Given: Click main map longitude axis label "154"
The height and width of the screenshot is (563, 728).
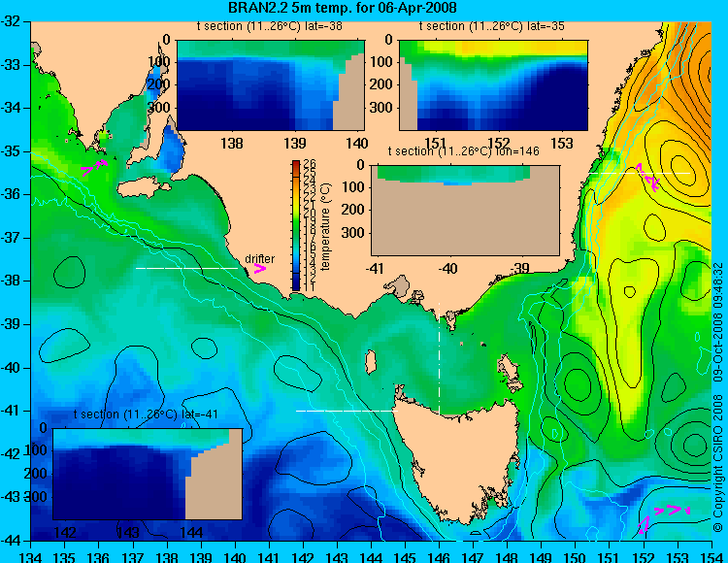Looking at the screenshot, I should pyautogui.click(x=711, y=556).
